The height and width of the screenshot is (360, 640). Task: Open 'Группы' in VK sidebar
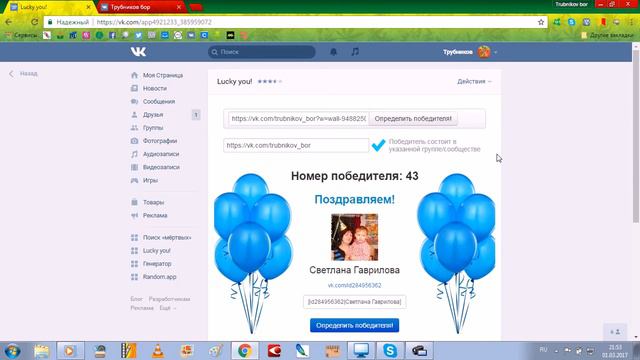pyautogui.click(x=153, y=128)
